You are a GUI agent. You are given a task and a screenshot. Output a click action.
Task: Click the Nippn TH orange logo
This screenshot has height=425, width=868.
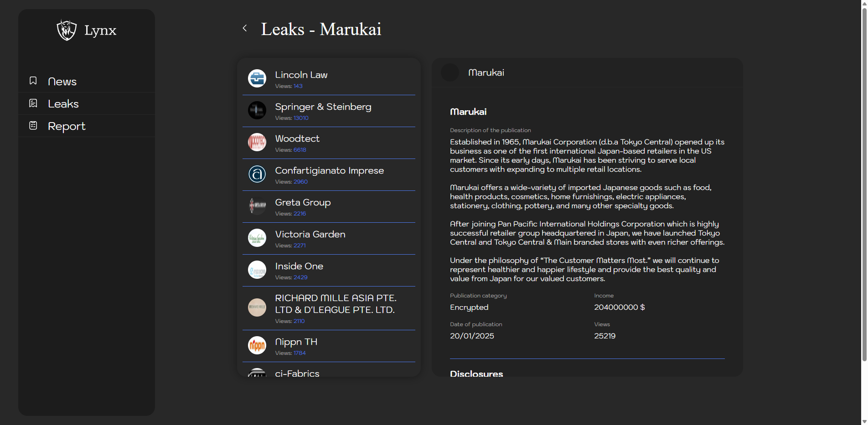[257, 345]
